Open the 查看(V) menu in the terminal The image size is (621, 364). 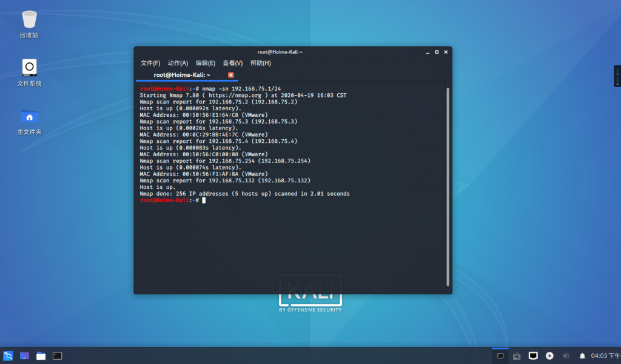click(x=232, y=63)
